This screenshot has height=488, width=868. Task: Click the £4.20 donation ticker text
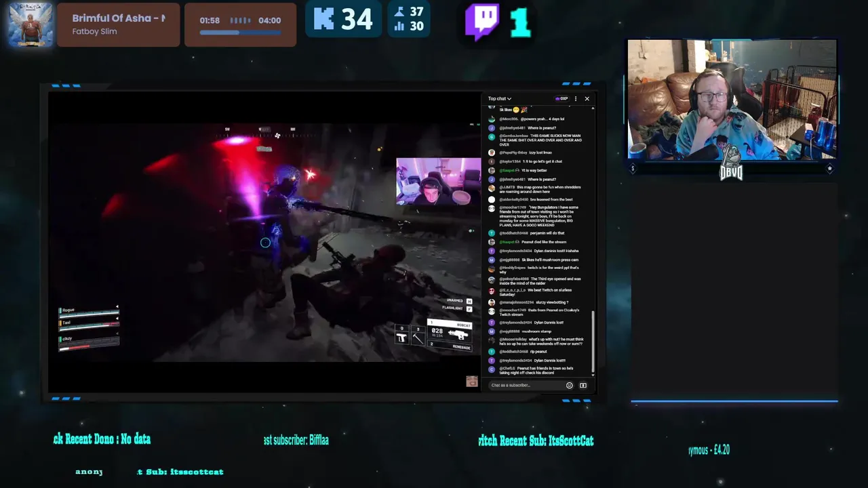(x=709, y=450)
